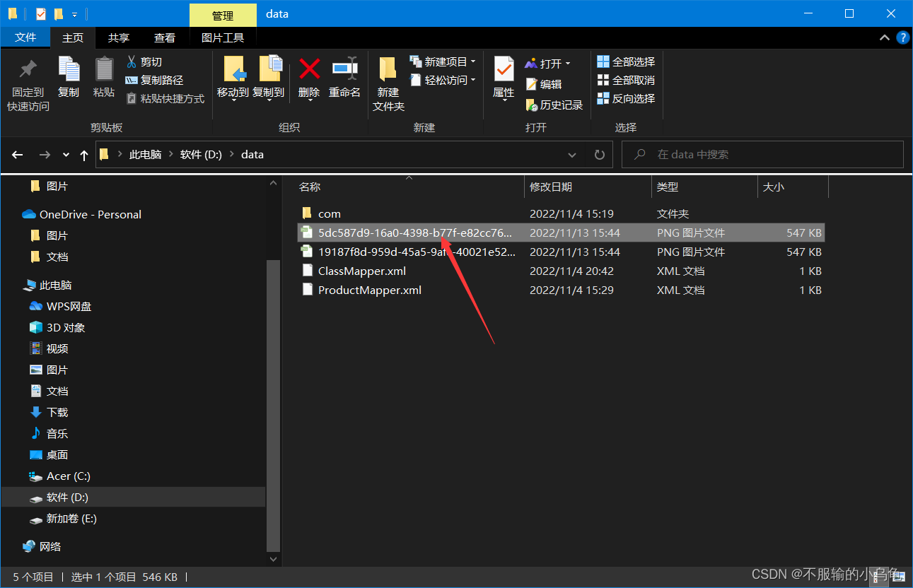The height and width of the screenshot is (588, 913).
Task: Select PNG file starting with 19187f8d
Action: click(x=560, y=252)
